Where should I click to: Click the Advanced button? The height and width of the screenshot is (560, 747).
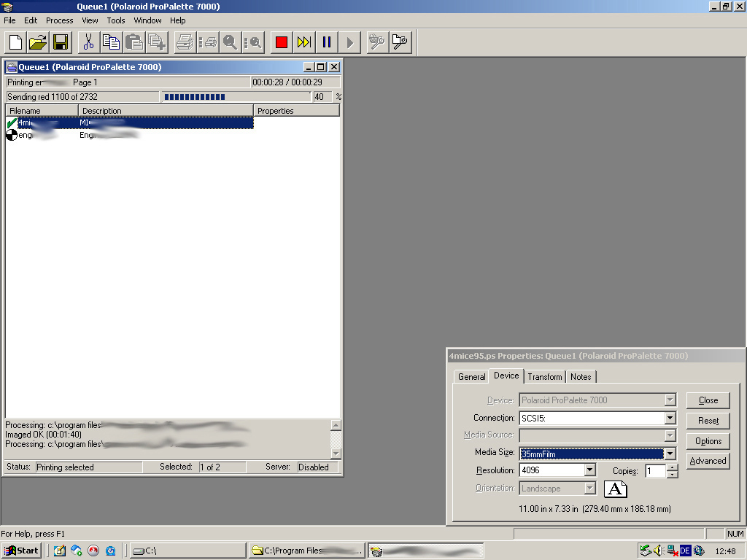coord(708,461)
